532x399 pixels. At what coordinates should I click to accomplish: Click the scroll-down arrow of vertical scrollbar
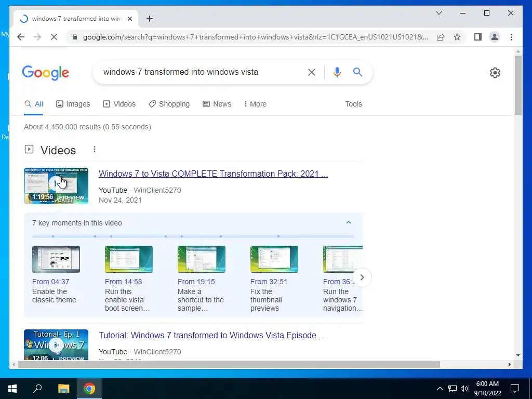pos(518,355)
